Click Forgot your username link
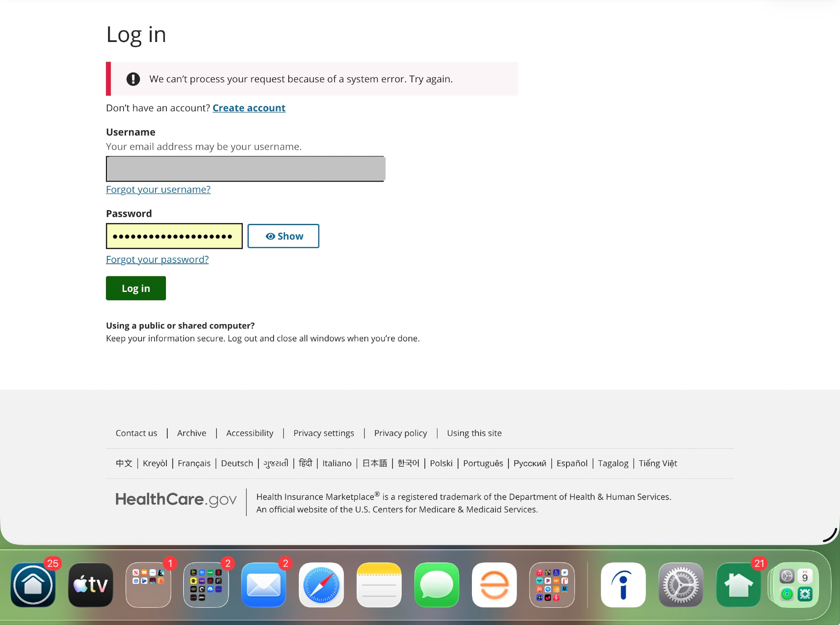The image size is (840, 625). click(x=158, y=189)
